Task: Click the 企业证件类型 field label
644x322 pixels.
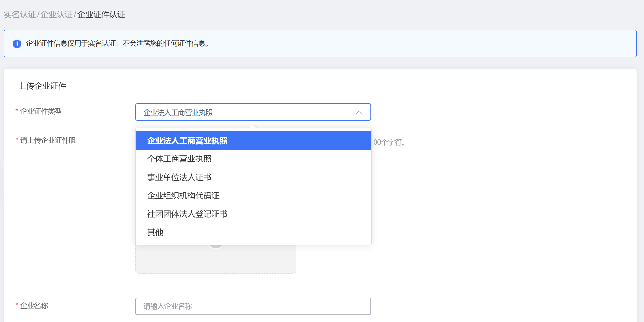Action: 41,111
